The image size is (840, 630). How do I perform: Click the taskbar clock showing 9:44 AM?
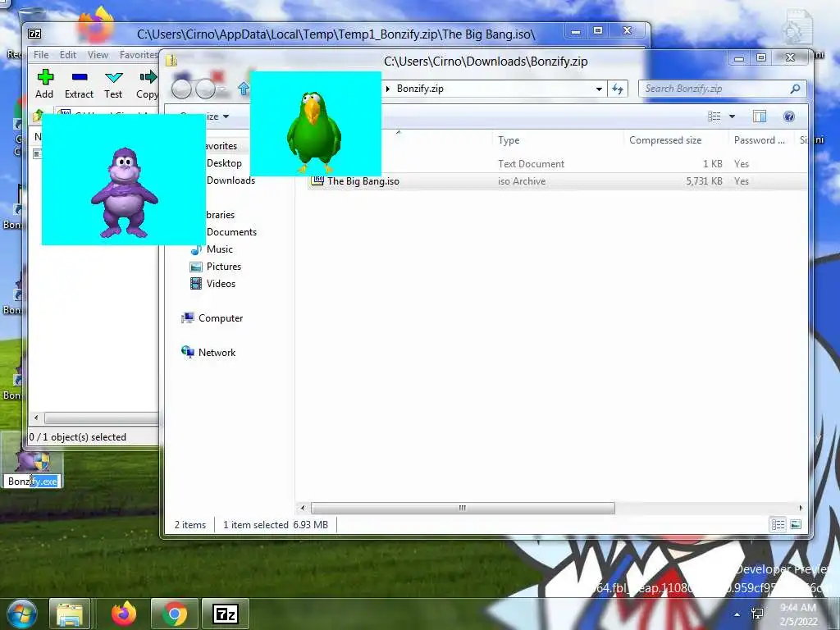[798, 614]
